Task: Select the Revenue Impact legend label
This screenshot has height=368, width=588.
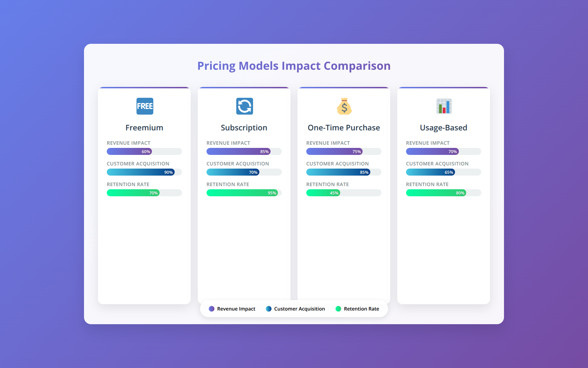Action: pos(236,309)
